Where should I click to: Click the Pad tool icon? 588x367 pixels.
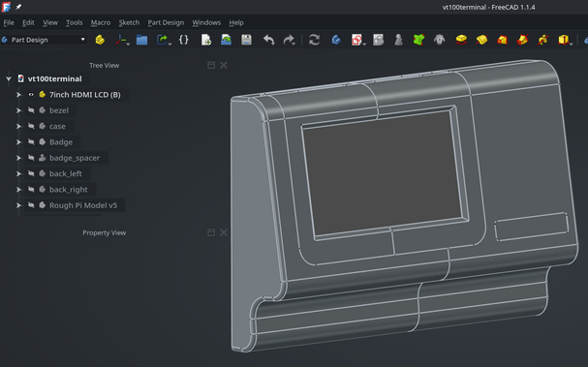click(461, 40)
